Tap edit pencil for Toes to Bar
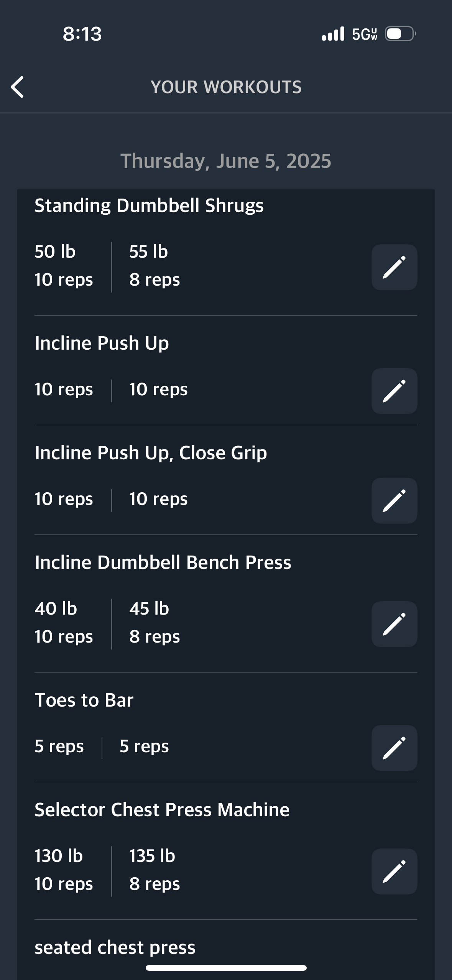The image size is (452, 980). tap(394, 748)
